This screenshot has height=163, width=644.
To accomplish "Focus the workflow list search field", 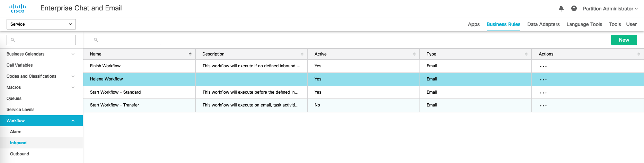I will point(125,40).
